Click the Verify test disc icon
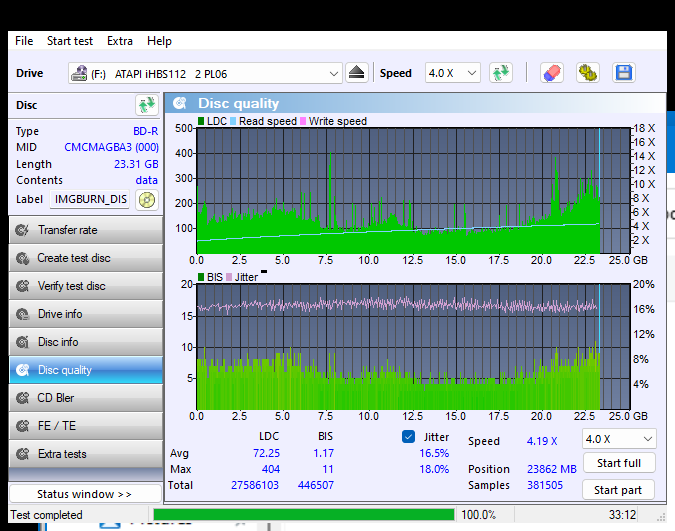The width and height of the screenshot is (675, 531). click(x=22, y=286)
